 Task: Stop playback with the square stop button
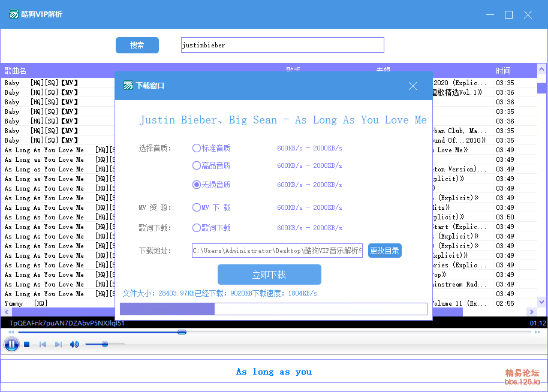(x=26, y=345)
